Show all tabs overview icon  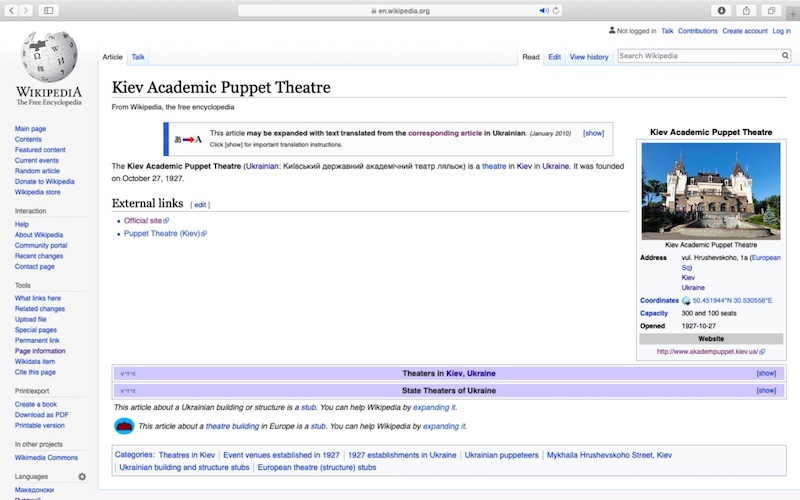click(771, 10)
